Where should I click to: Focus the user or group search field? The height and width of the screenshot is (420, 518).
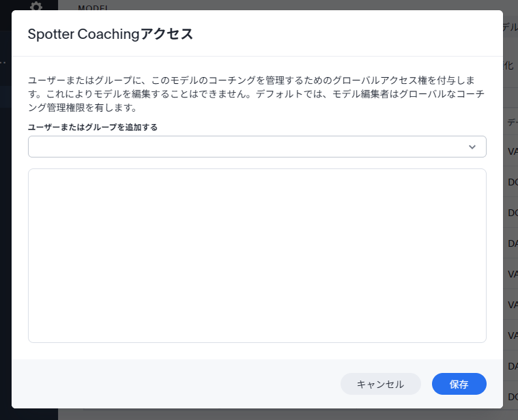(246, 147)
